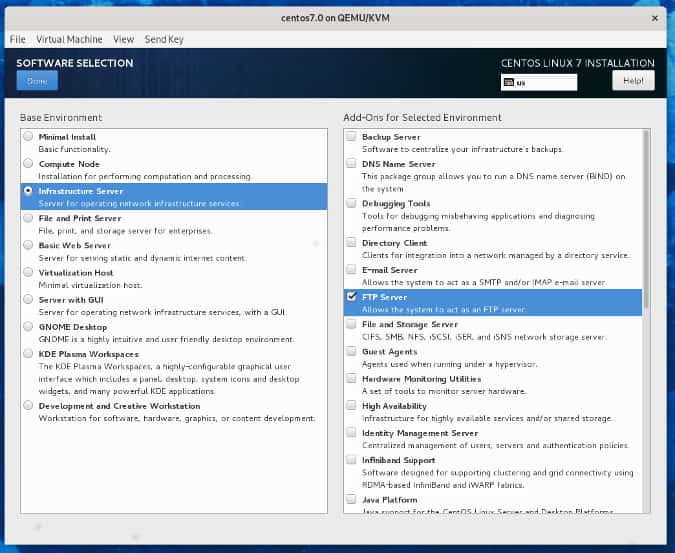This screenshot has height=553, width=675.
Task: Uncheck the FTP Server add-on
Action: pos(351,297)
